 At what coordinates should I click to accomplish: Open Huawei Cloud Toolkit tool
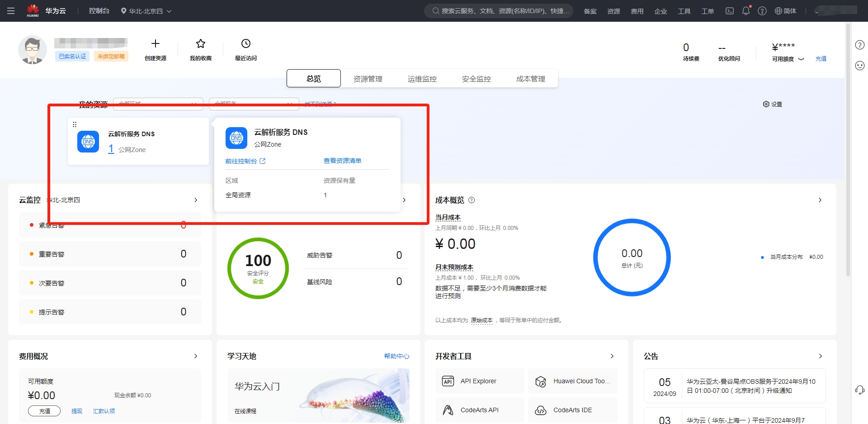tap(573, 381)
